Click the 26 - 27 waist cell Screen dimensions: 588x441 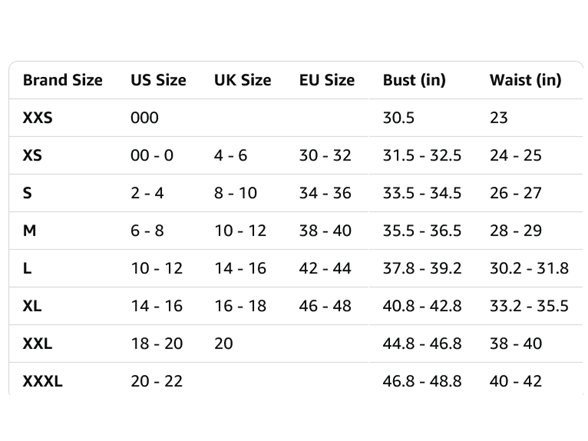pos(516,193)
